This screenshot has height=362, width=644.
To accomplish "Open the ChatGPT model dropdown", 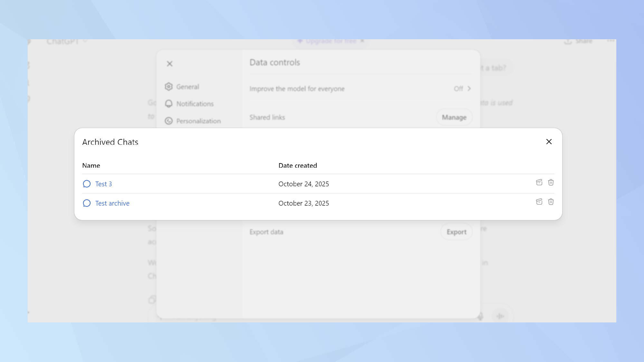I will (67, 42).
